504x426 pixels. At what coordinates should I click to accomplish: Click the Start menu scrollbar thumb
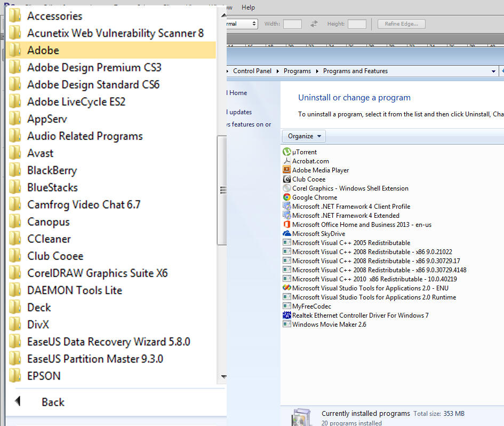[x=222, y=190]
